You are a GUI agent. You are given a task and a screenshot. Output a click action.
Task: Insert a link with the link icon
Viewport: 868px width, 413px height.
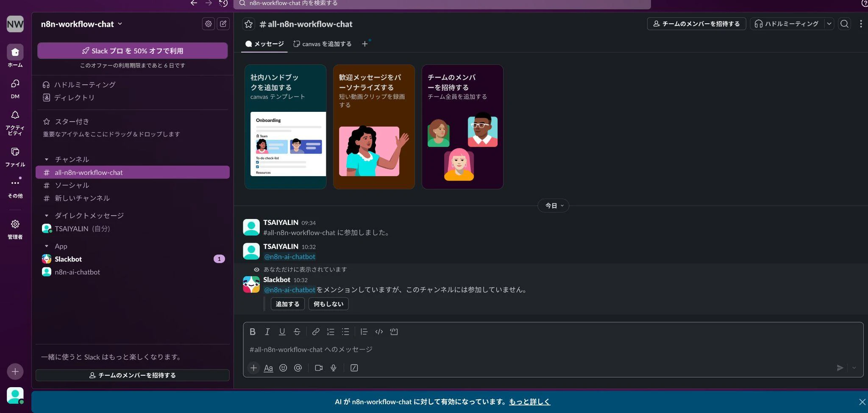316,332
